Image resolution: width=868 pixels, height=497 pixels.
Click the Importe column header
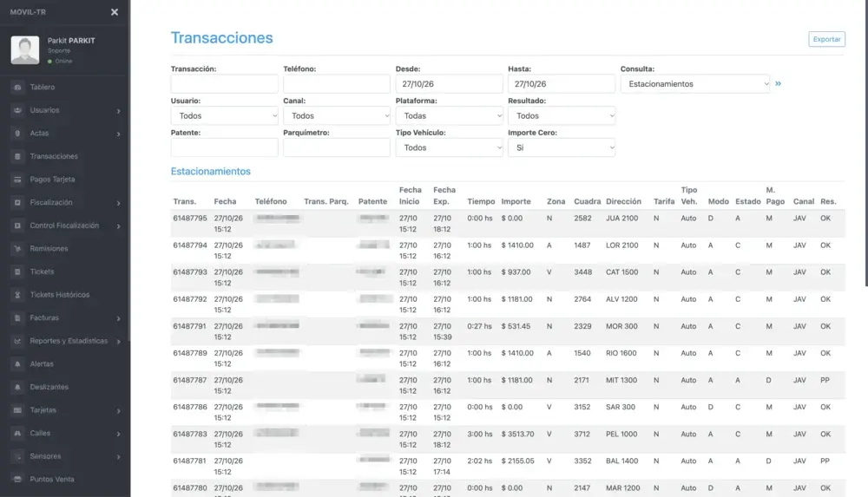pos(516,201)
